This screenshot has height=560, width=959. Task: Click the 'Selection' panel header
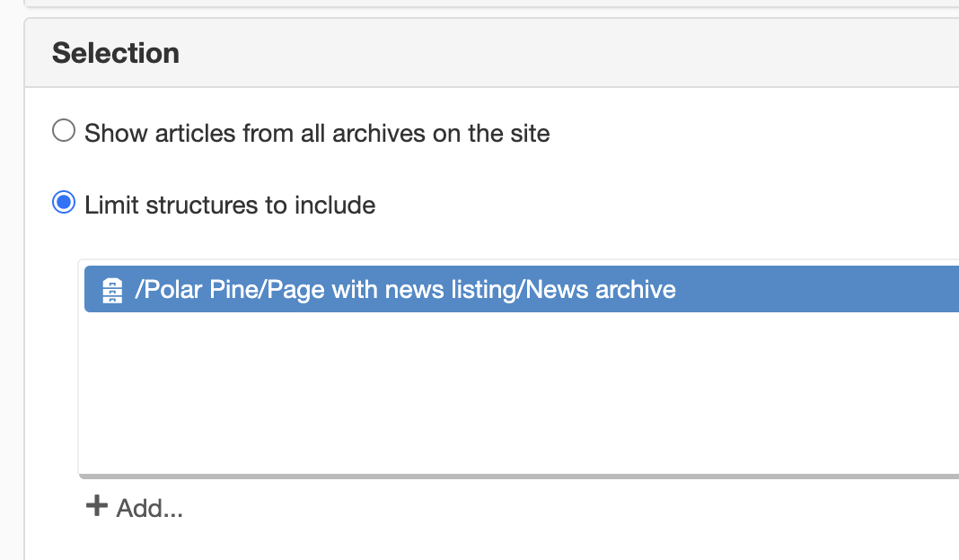click(x=492, y=53)
